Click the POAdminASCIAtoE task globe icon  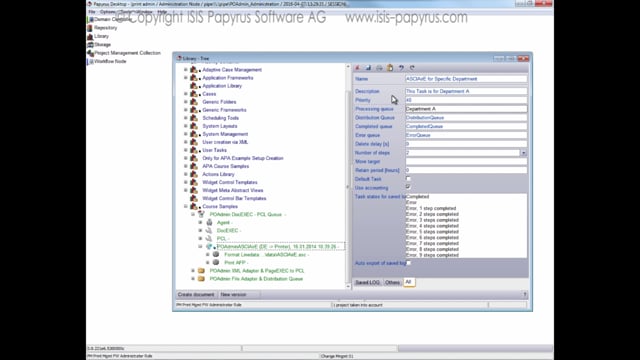click(x=209, y=247)
